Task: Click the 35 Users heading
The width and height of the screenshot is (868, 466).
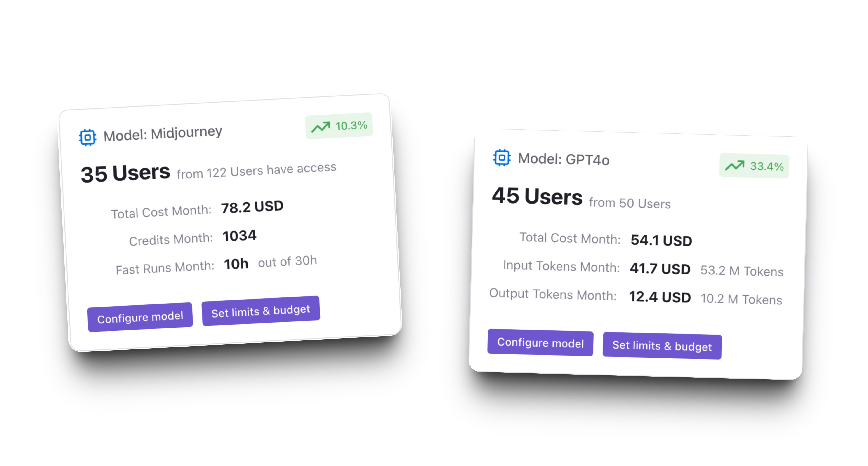Action: (125, 173)
